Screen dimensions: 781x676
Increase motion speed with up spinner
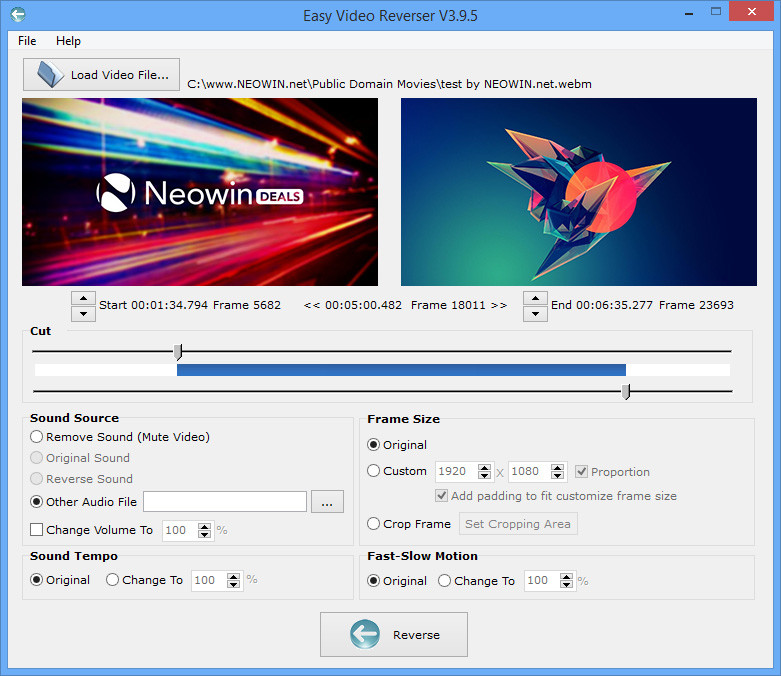coord(566,577)
